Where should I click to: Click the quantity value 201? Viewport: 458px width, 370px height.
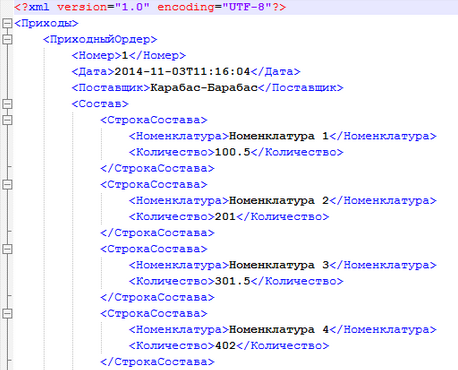click(x=226, y=217)
